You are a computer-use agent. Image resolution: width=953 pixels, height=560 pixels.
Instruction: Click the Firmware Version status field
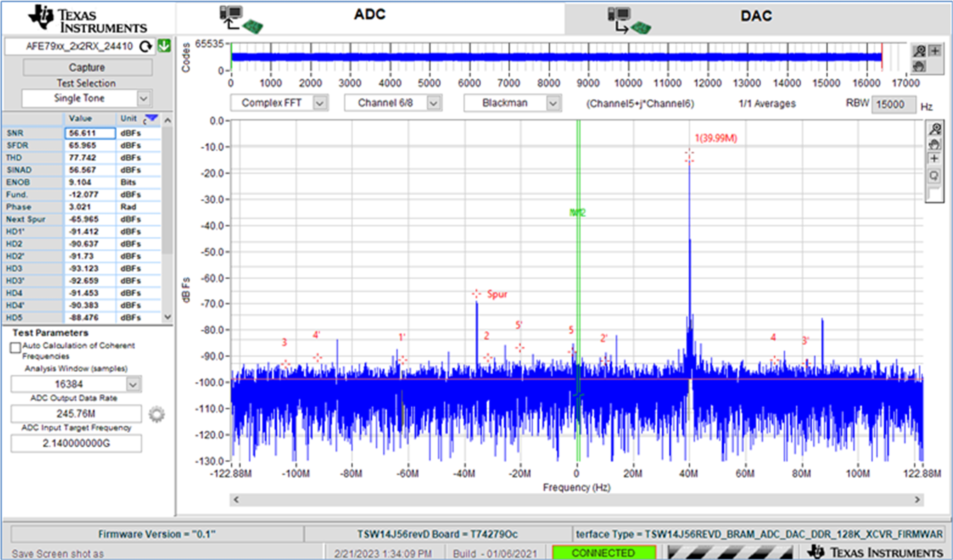click(x=157, y=534)
